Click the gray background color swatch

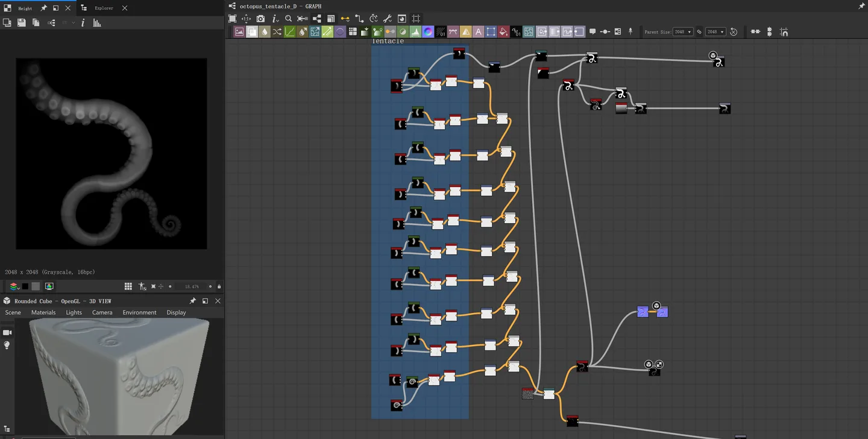pyautogui.click(x=36, y=286)
